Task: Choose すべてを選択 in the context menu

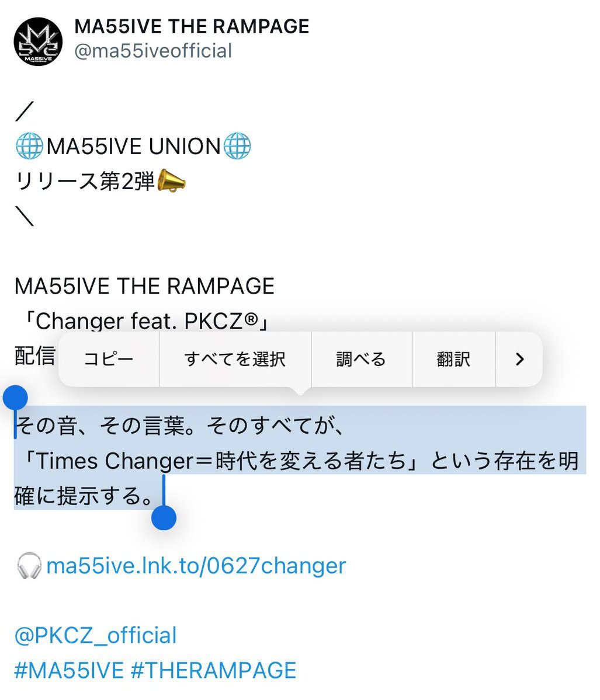Action: tap(235, 360)
